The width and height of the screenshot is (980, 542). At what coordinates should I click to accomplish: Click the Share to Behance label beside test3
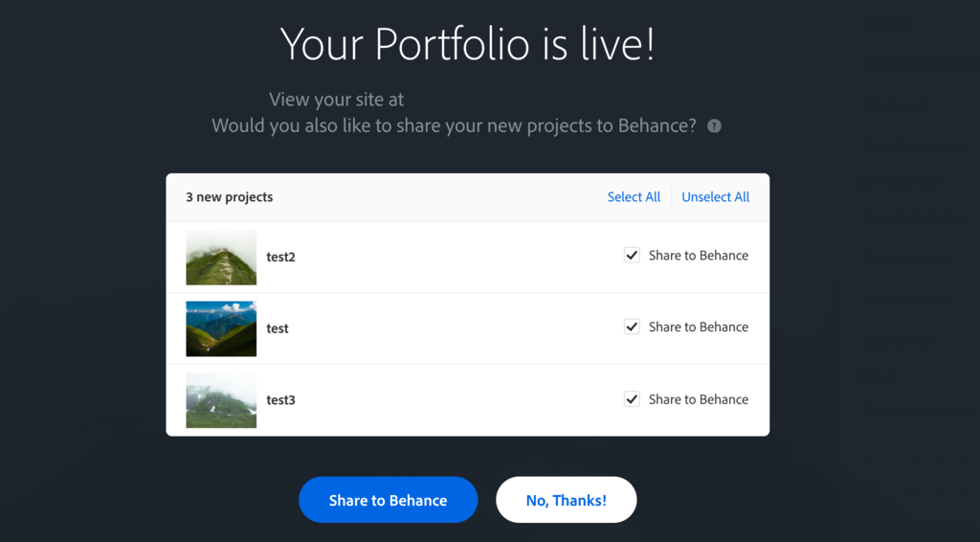tap(698, 399)
